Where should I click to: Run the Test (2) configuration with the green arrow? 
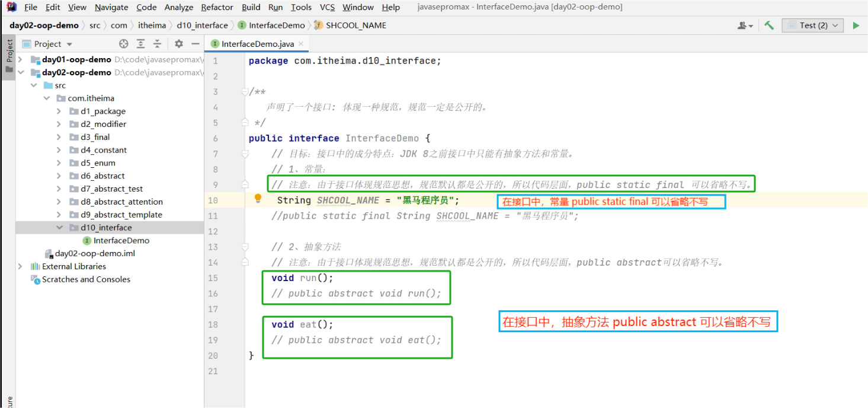coord(856,26)
